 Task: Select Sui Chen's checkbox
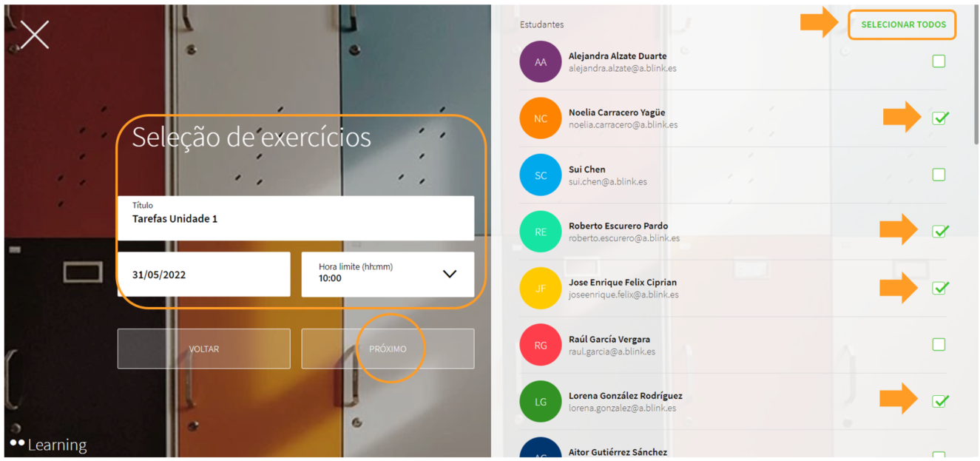tap(939, 175)
